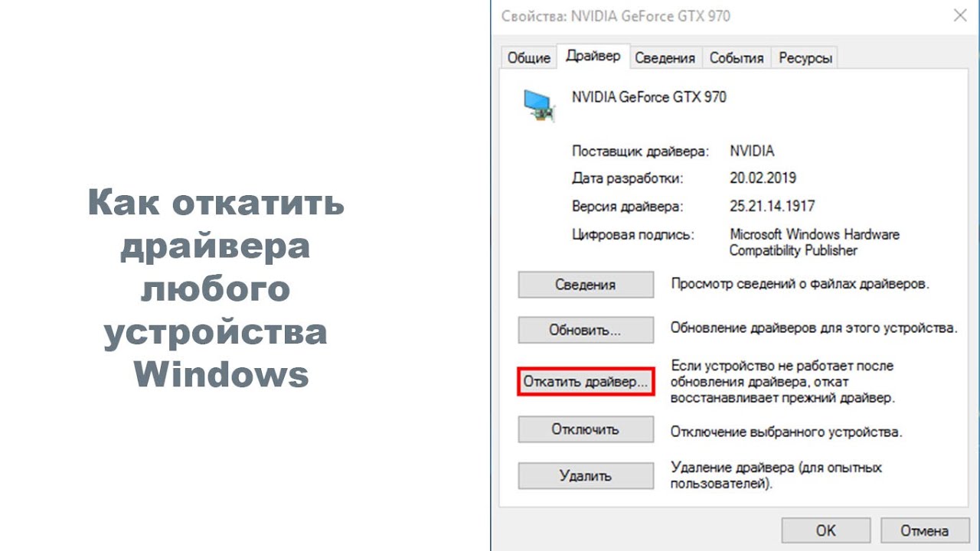Screen dimensions: 980x551
Task: Select the NVIDIA GeForce GTX 970 device name
Action: tap(649, 97)
